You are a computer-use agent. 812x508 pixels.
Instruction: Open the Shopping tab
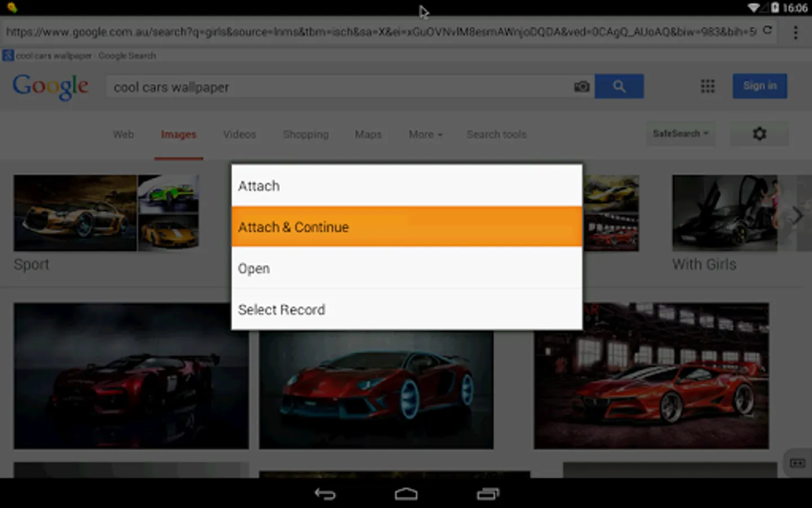pyautogui.click(x=306, y=134)
